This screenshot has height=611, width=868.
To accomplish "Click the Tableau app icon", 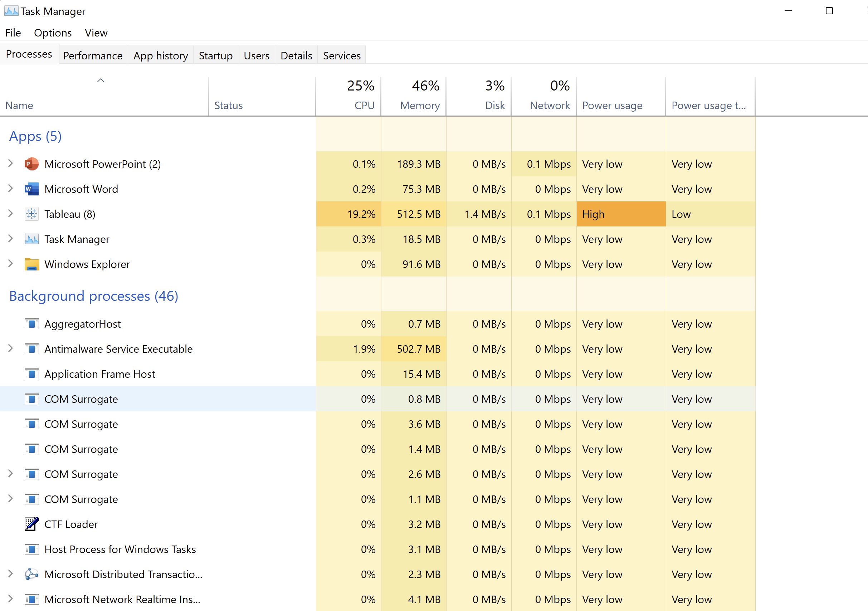I will (32, 214).
